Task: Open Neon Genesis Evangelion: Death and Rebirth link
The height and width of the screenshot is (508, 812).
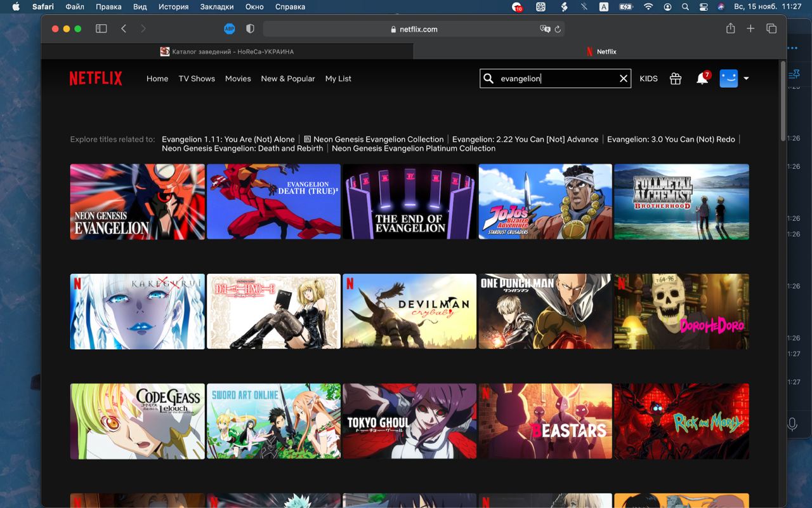Action: pos(242,149)
